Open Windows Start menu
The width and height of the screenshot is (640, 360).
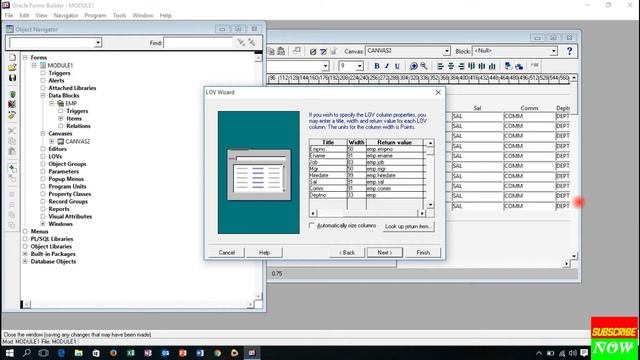pyautogui.click(x=9, y=353)
